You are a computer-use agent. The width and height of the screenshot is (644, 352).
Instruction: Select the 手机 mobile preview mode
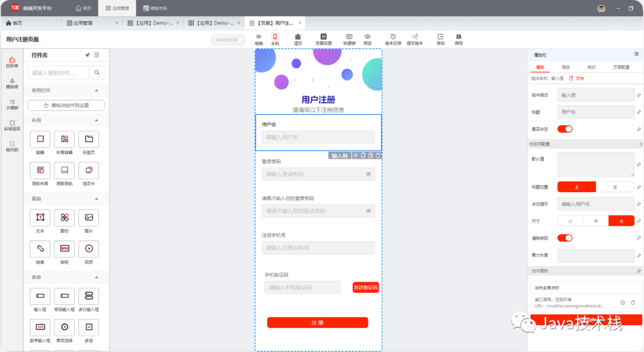point(274,39)
